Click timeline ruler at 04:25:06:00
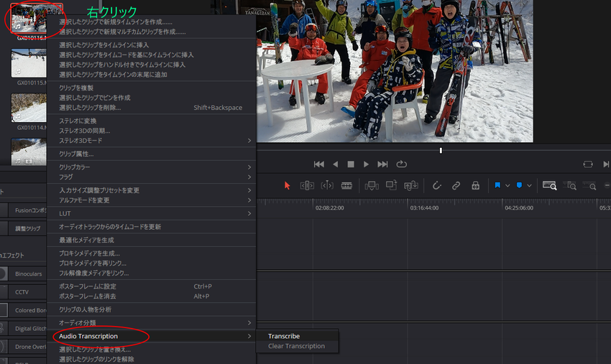This screenshot has width=611, height=364. (519, 208)
